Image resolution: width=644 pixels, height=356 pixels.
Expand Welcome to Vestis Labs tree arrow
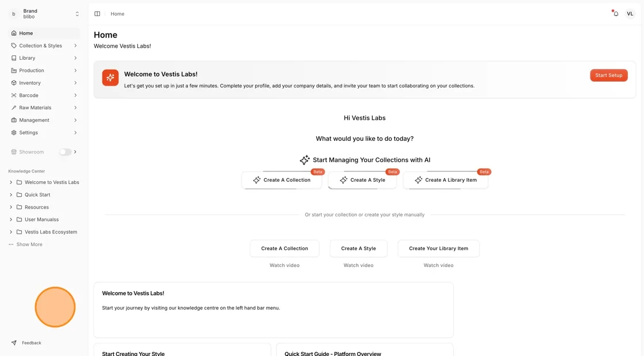[x=11, y=182]
